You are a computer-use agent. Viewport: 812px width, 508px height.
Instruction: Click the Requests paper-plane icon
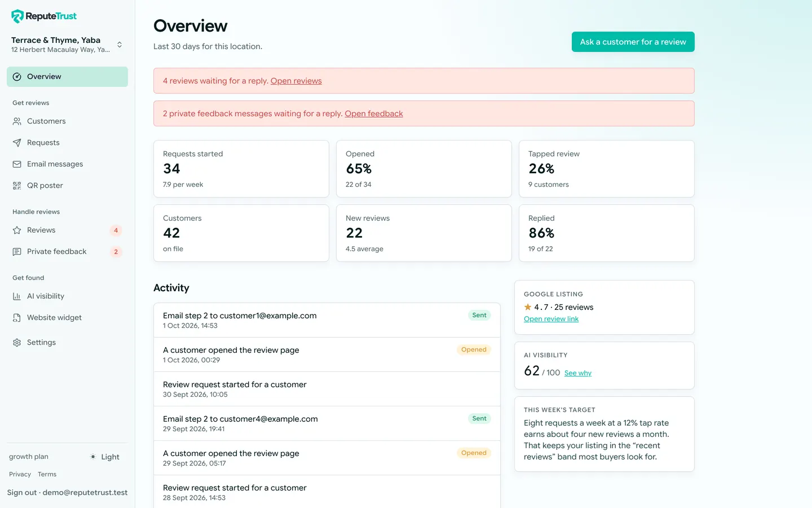pyautogui.click(x=17, y=143)
